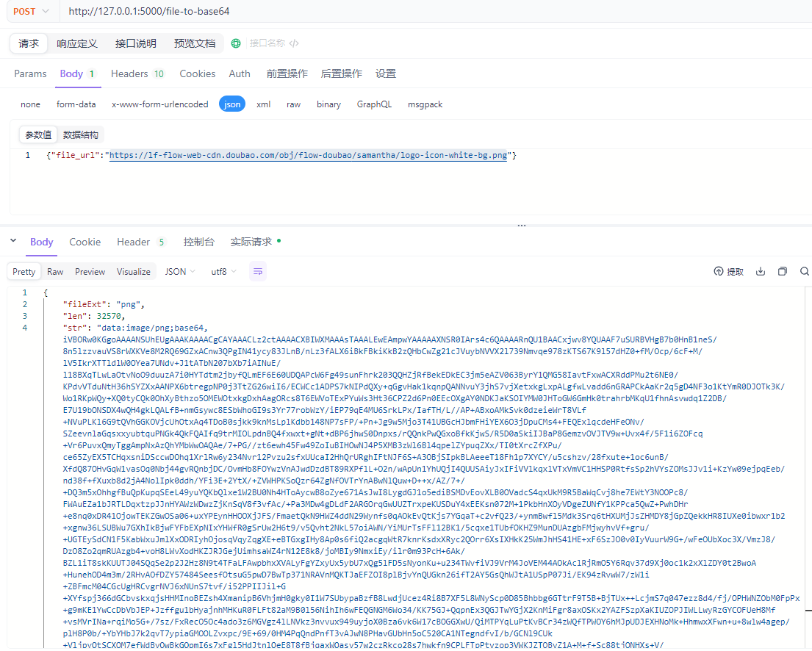Screen dimensions: 812x651
Task: Select form-data body type
Action: pyautogui.click(x=76, y=104)
